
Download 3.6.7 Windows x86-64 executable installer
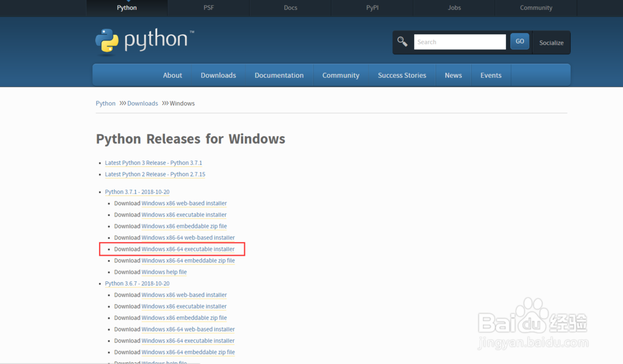188,341
